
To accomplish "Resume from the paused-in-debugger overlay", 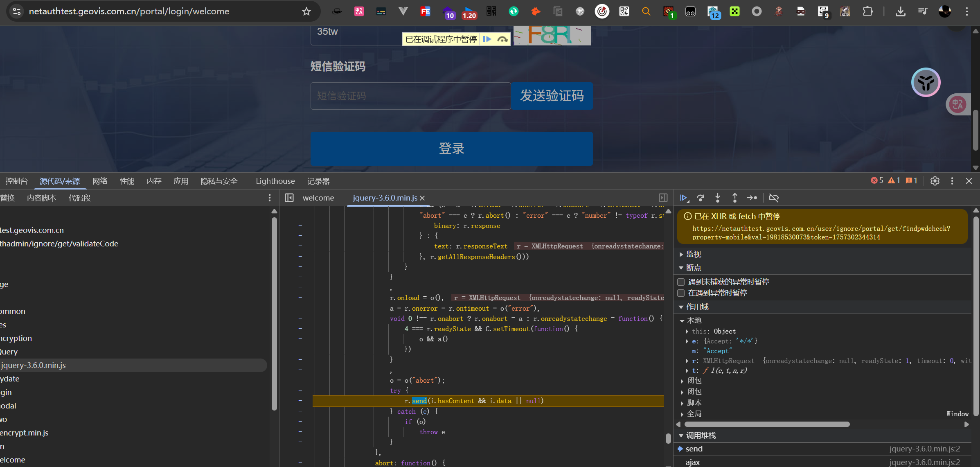I will pos(487,39).
